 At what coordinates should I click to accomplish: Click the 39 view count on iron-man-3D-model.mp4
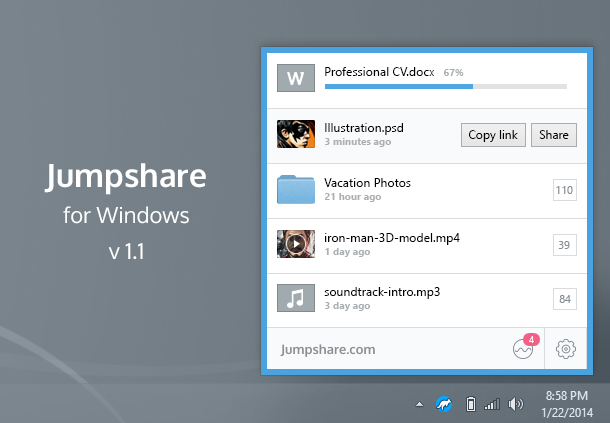564,245
